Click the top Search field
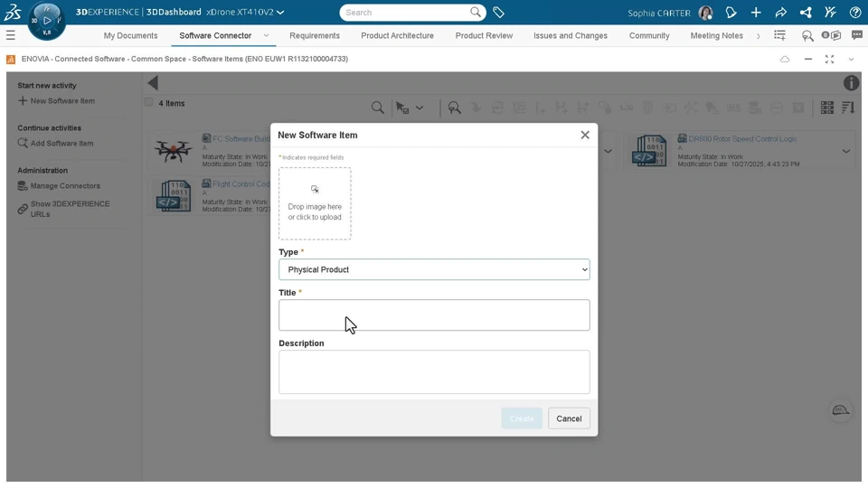 point(405,12)
